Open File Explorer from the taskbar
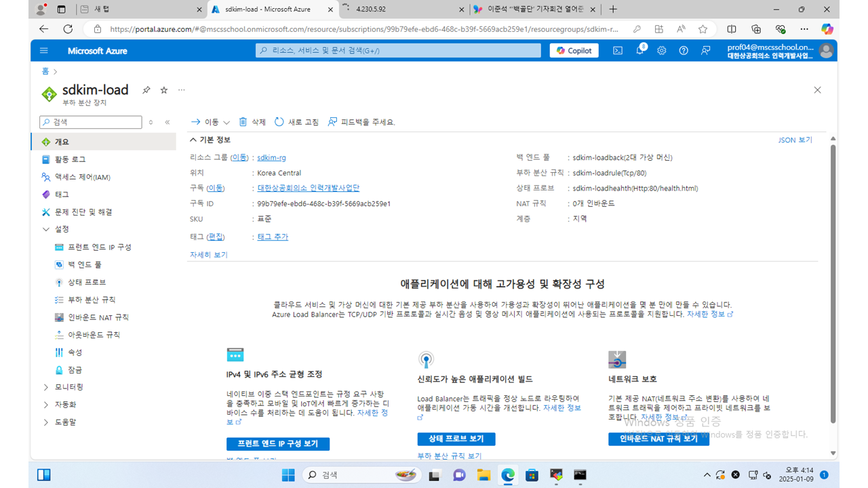 pyautogui.click(x=484, y=474)
